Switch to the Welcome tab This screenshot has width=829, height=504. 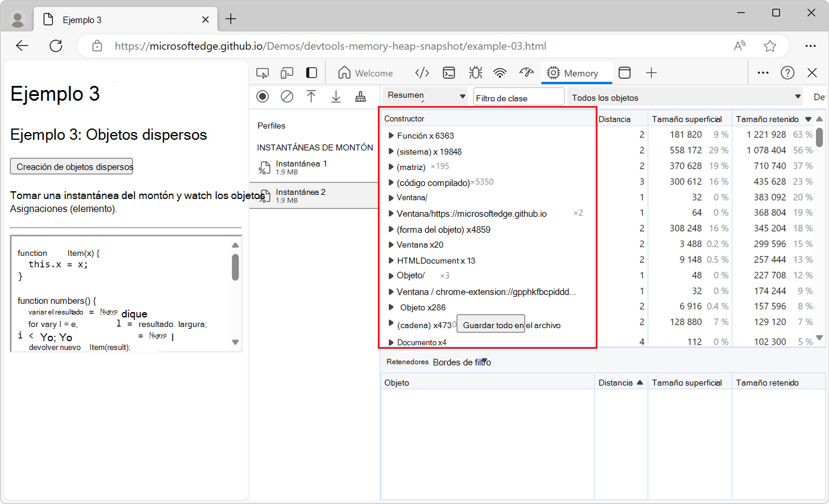click(x=365, y=73)
